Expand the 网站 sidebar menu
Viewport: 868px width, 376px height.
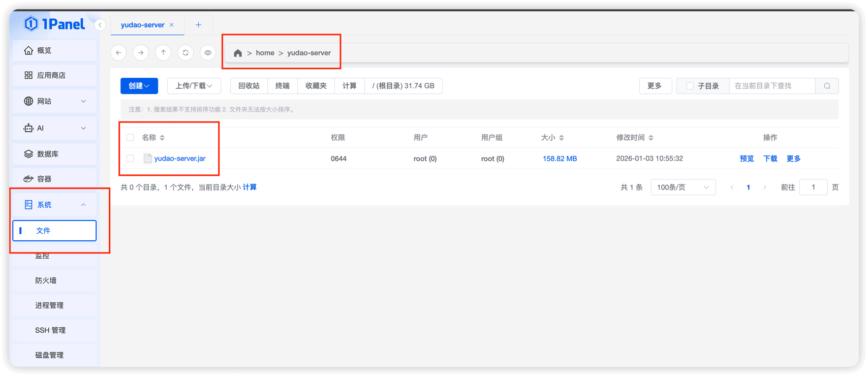coord(54,101)
